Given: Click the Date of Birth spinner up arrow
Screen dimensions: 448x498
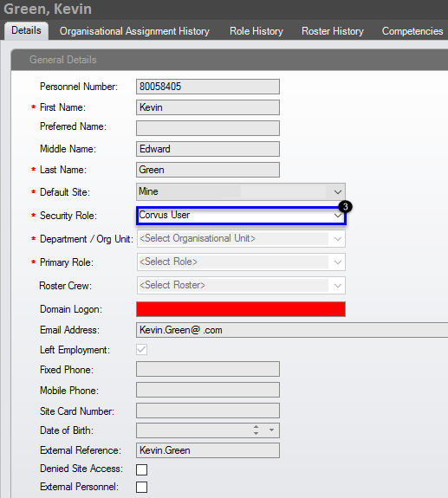Looking at the screenshot, I should [x=256, y=427].
